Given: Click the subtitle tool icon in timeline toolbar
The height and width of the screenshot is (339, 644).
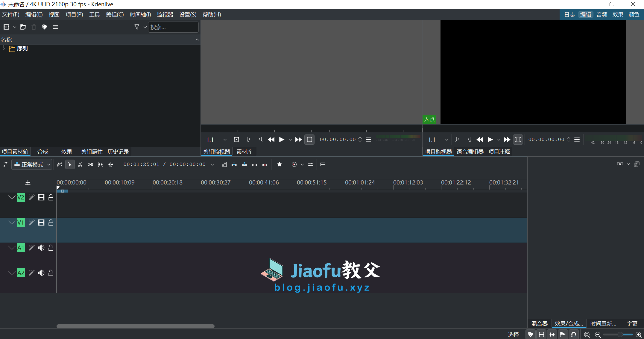Looking at the screenshot, I should [x=323, y=164].
